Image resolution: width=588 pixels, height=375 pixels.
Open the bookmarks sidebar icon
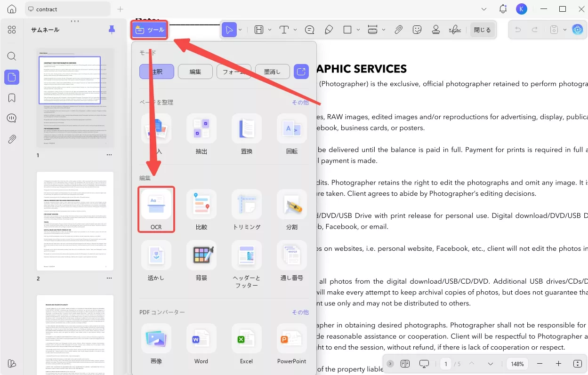click(x=12, y=98)
